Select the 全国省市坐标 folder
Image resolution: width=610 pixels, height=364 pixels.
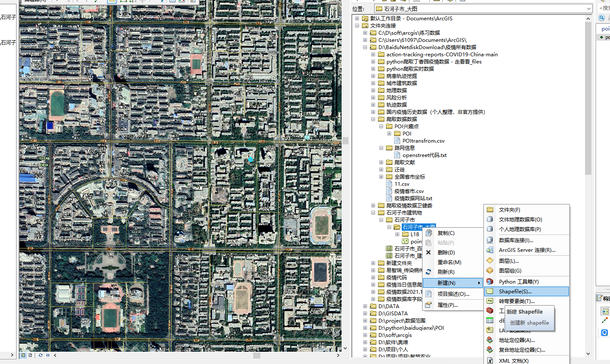pos(410,176)
